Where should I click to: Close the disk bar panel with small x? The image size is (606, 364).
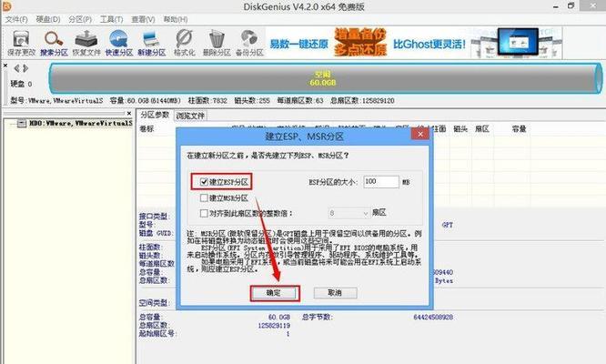[x=5, y=66]
